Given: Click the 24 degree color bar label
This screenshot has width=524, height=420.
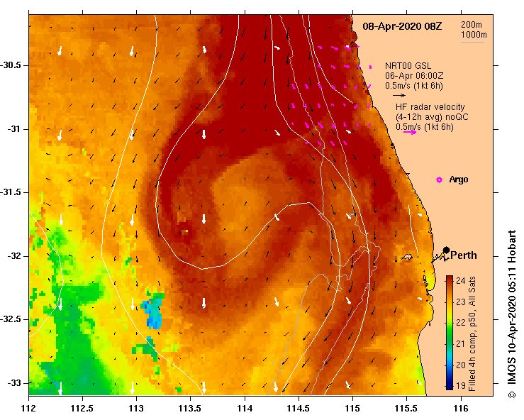Looking at the screenshot, I should pyautogui.click(x=460, y=280).
